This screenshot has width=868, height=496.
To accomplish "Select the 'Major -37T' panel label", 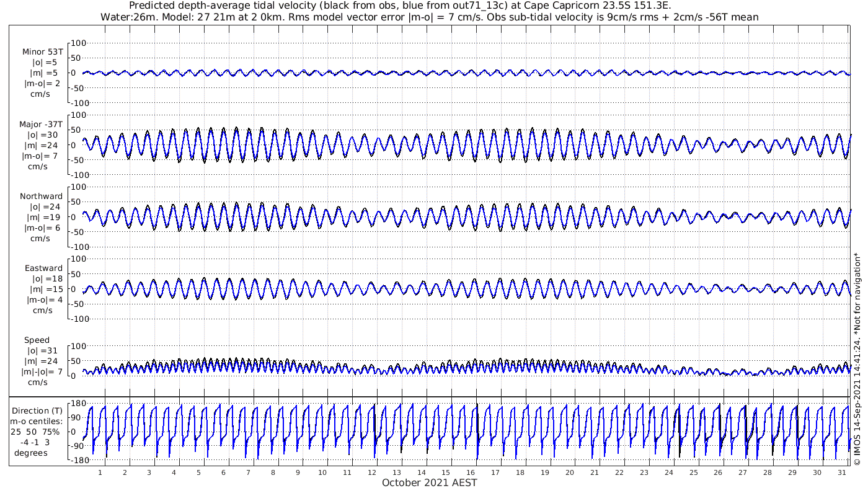I will click(x=41, y=124).
